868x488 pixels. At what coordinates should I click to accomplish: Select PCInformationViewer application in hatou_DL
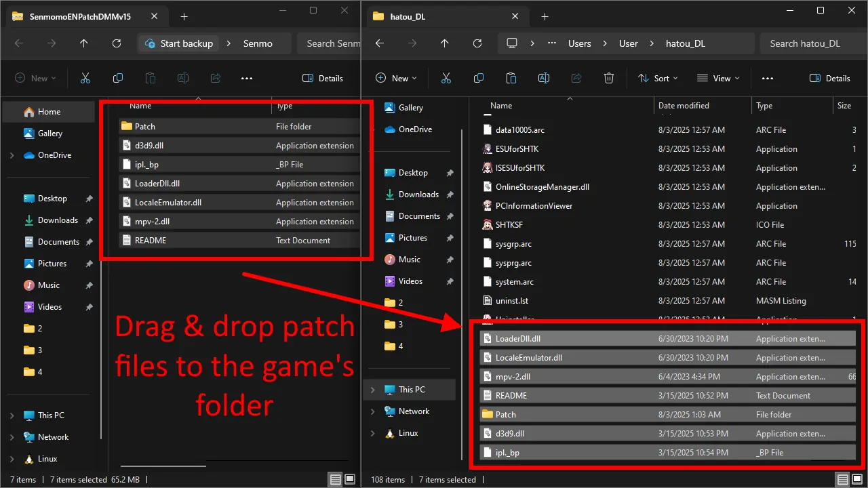(x=668, y=206)
